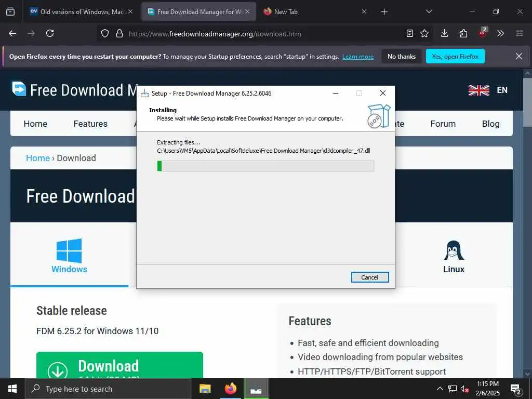Show more tools via the overflow chevrons
Screen dimensions: 532x399
[500, 33]
